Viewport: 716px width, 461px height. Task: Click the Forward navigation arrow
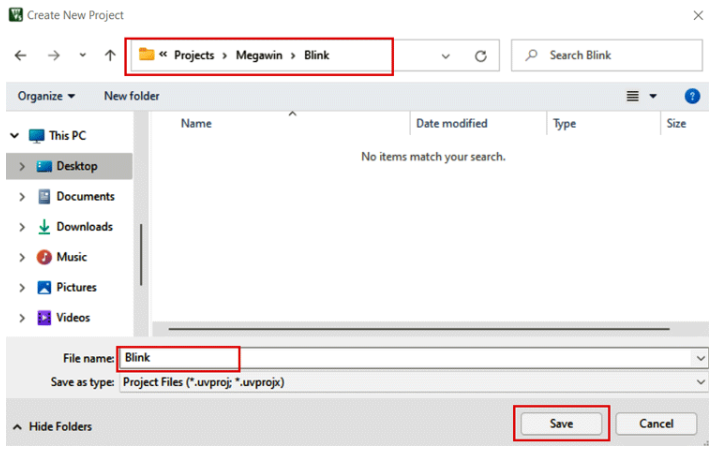[x=53, y=56]
